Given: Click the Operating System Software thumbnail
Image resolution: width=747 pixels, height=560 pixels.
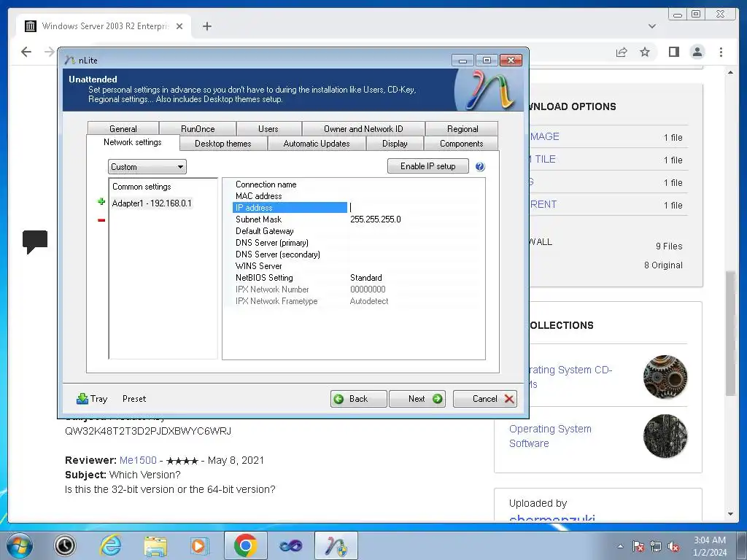Looking at the screenshot, I should tap(665, 436).
